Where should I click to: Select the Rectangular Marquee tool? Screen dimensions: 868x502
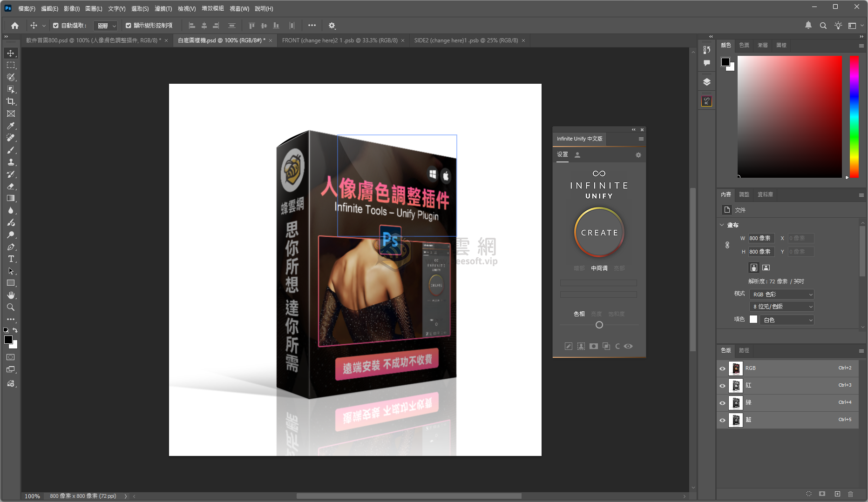pyautogui.click(x=11, y=65)
